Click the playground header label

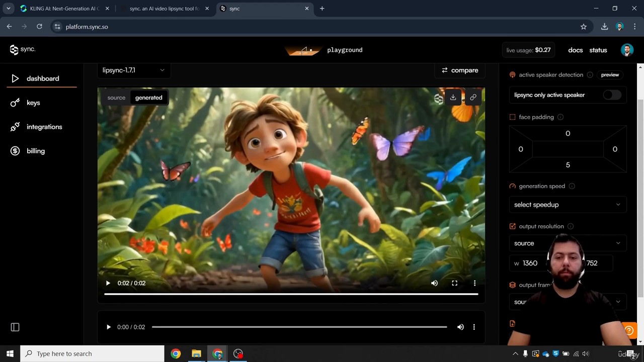coord(345,50)
